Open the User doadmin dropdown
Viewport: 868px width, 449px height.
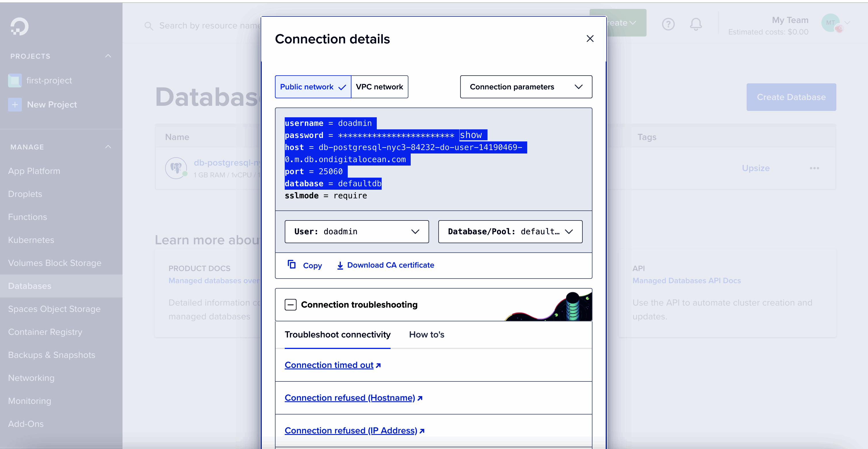357,231
